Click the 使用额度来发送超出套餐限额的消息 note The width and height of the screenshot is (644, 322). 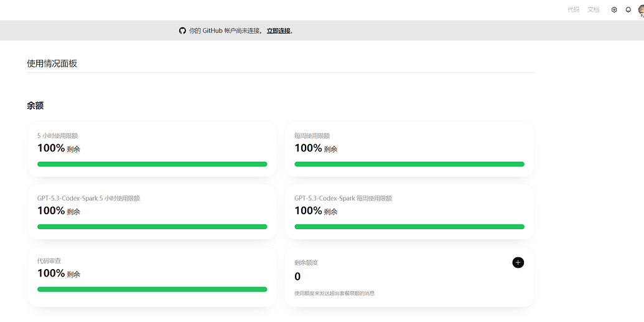(335, 293)
